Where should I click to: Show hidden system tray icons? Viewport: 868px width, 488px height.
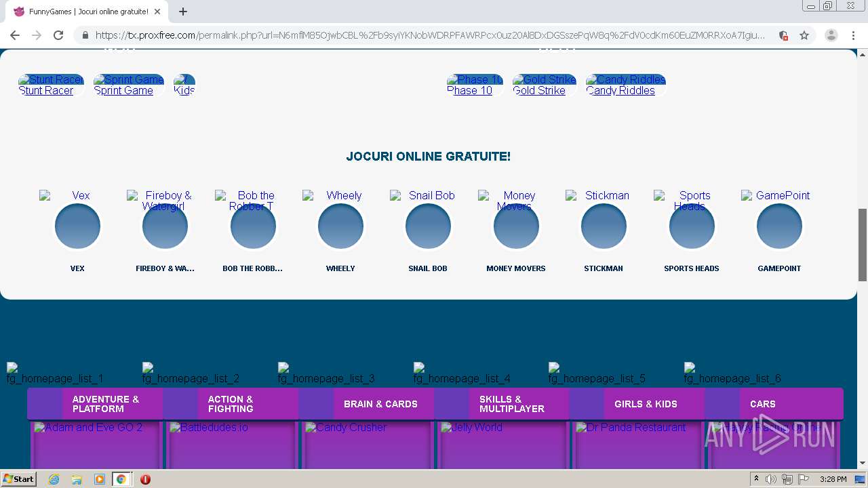click(756, 479)
